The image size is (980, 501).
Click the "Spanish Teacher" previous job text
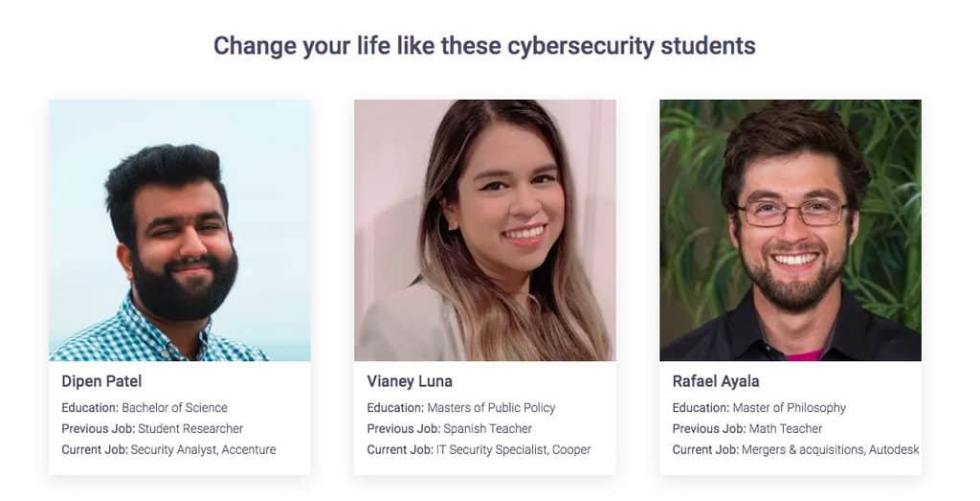pos(487,428)
